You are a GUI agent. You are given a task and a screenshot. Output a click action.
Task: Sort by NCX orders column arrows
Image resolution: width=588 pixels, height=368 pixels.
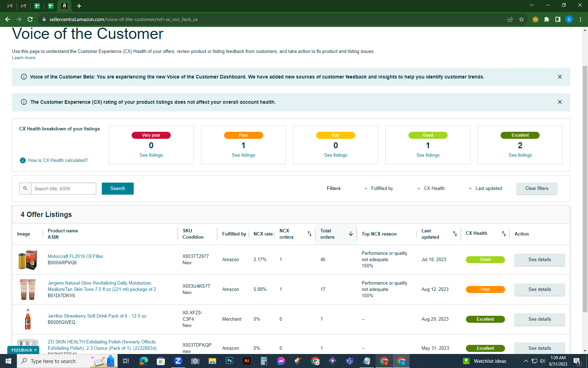(309, 234)
